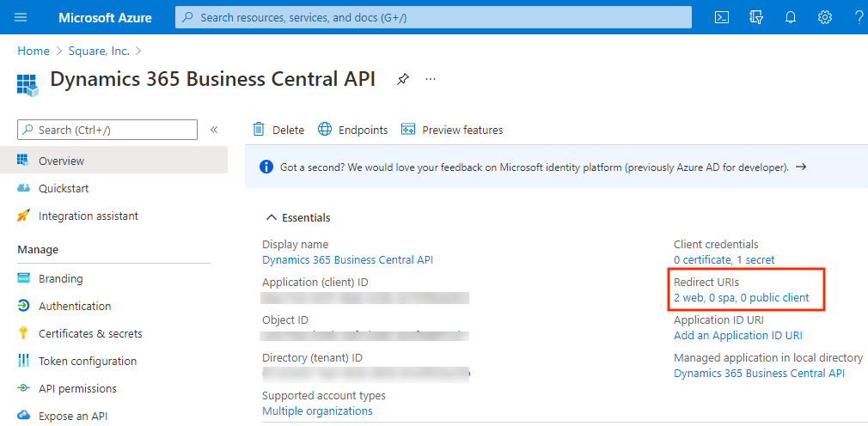Open the notifications bell
868x426 pixels.
coord(791,17)
